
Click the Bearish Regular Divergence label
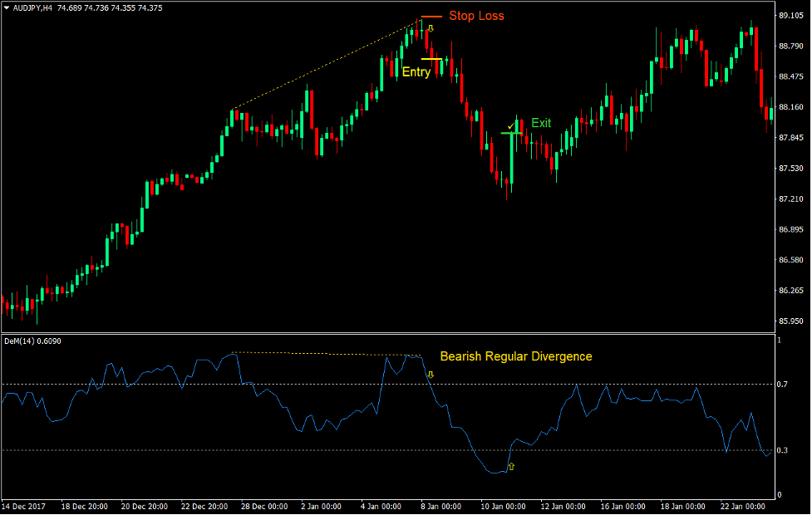(517, 356)
